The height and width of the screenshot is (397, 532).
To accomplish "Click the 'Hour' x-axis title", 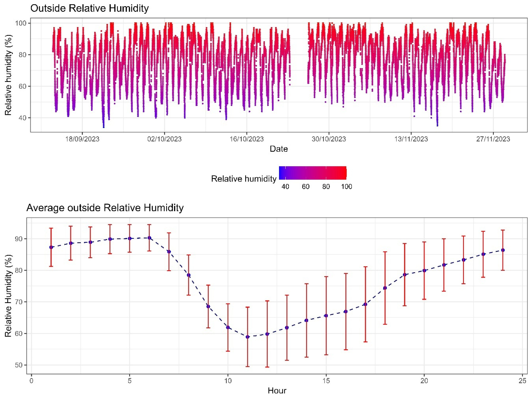I will pos(277,391).
